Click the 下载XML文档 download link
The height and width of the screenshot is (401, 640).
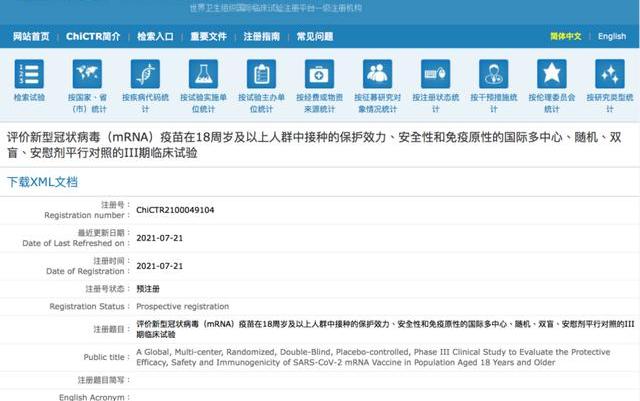[42, 183]
